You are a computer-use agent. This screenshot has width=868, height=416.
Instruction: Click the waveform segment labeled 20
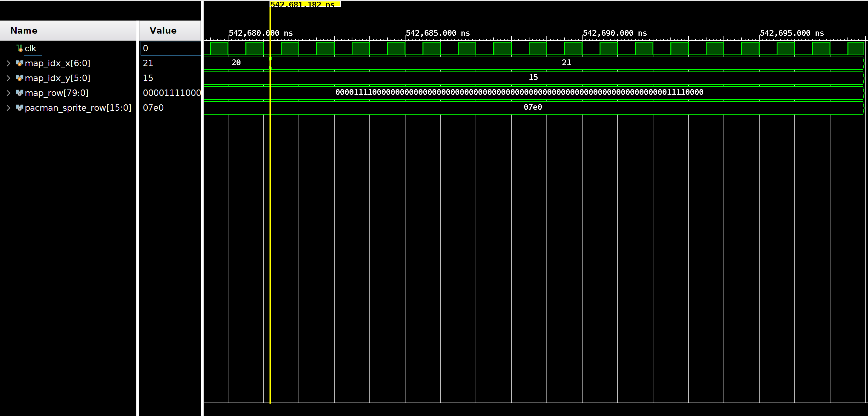tap(236, 63)
